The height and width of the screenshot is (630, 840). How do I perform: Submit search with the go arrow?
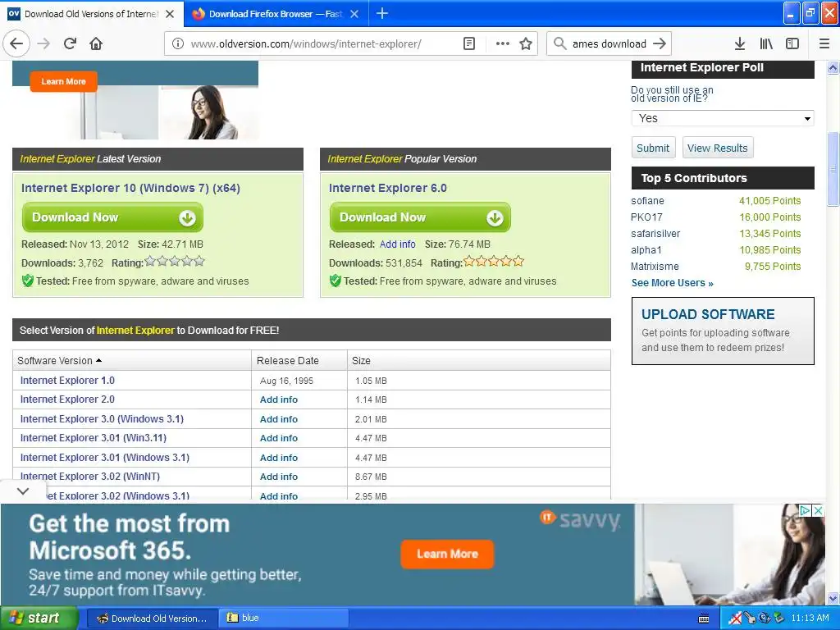coord(660,44)
